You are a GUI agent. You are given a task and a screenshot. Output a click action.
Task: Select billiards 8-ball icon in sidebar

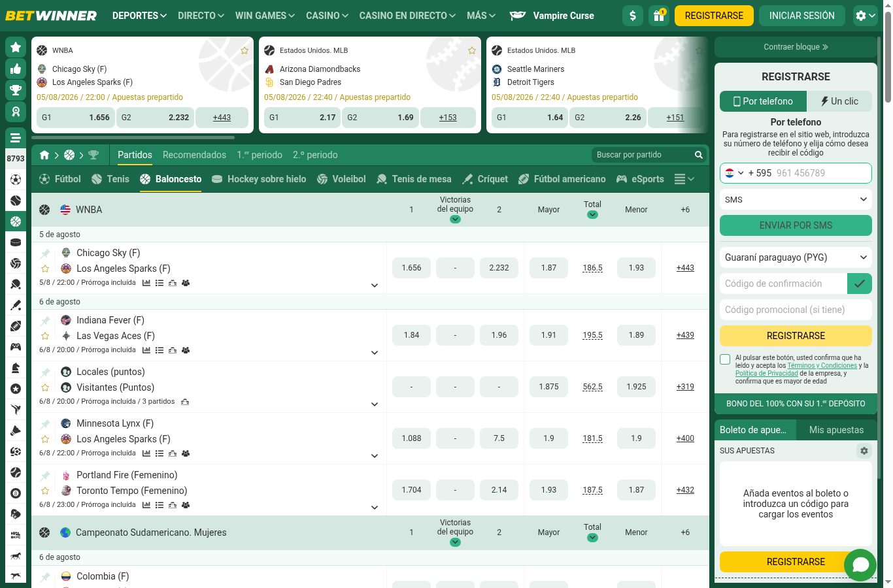pos(16,493)
